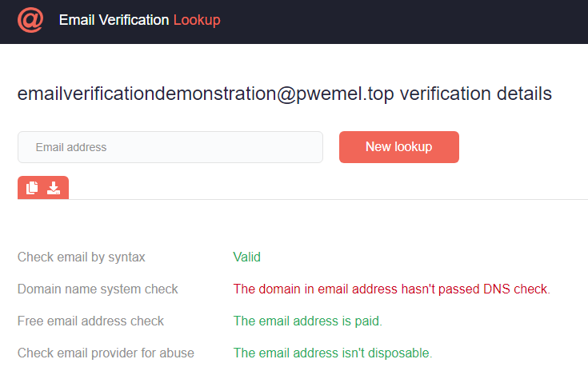Select 'Check email provider for abuse' label
The height and width of the screenshot is (371, 588).
(106, 353)
